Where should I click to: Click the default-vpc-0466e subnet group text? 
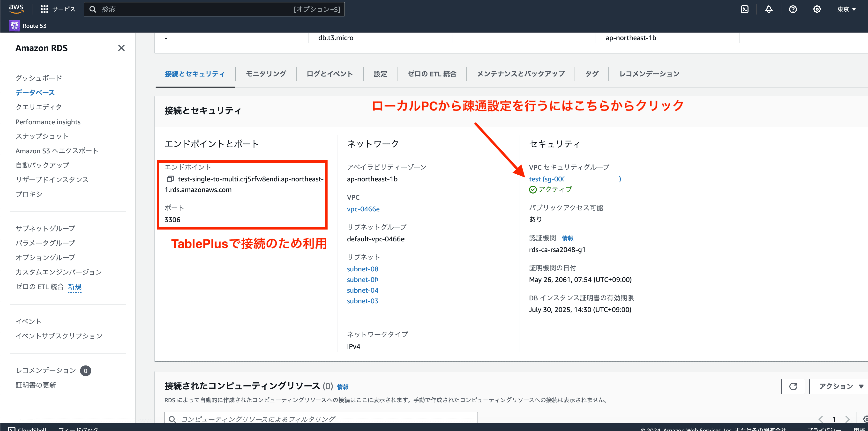click(x=376, y=239)
